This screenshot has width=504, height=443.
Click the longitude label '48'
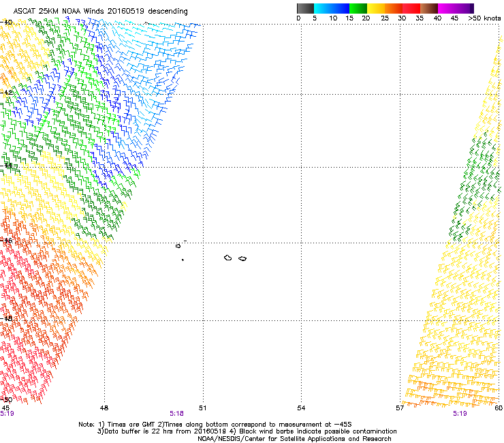(x=104, y=408)
